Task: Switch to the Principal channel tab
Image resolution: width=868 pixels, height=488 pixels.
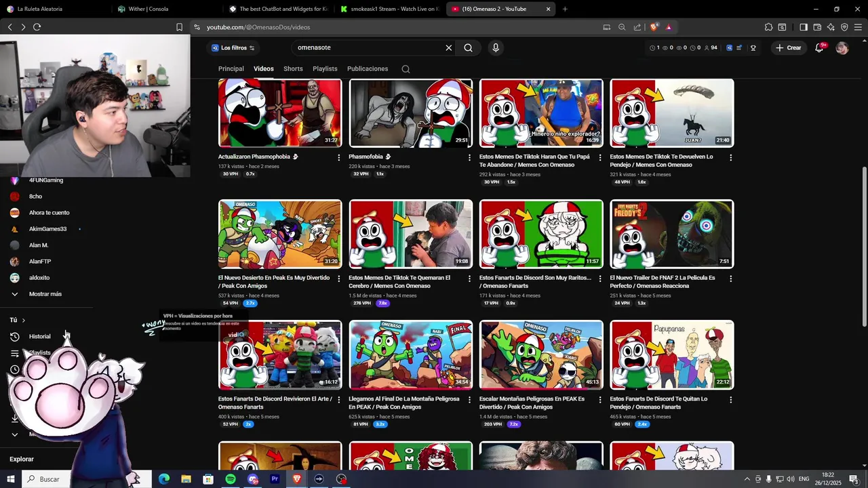Action: [231, 68]
